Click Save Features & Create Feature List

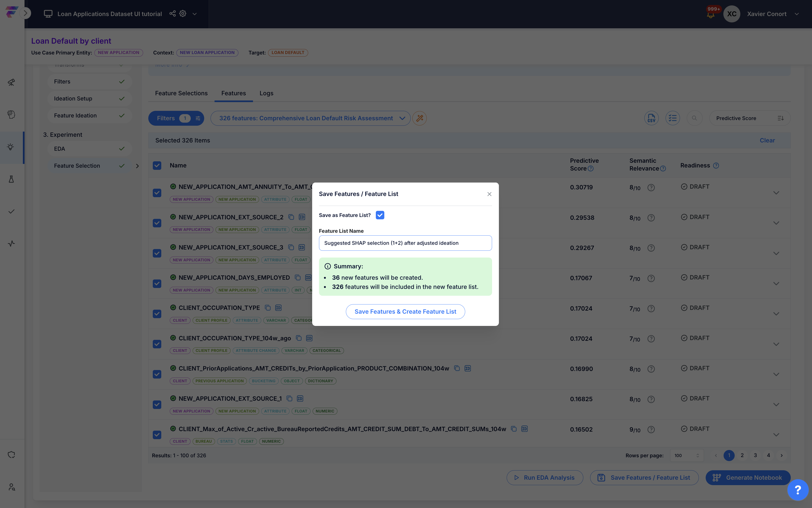tap(405, 312)
